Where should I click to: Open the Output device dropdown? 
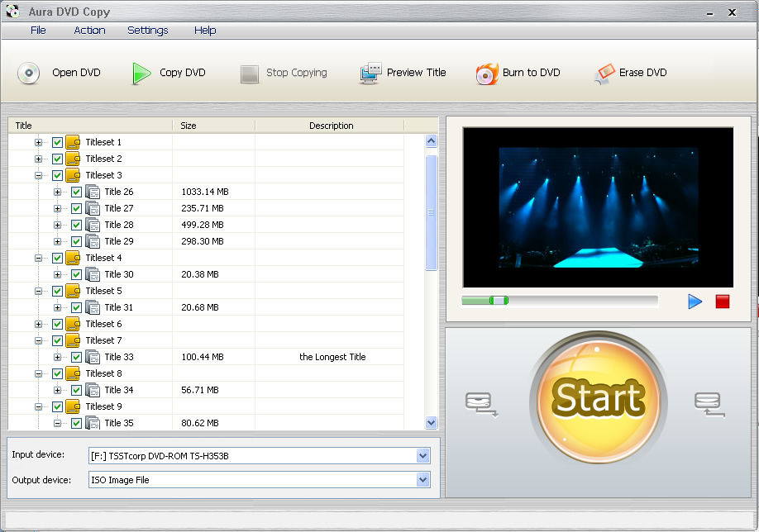[423, 480]
